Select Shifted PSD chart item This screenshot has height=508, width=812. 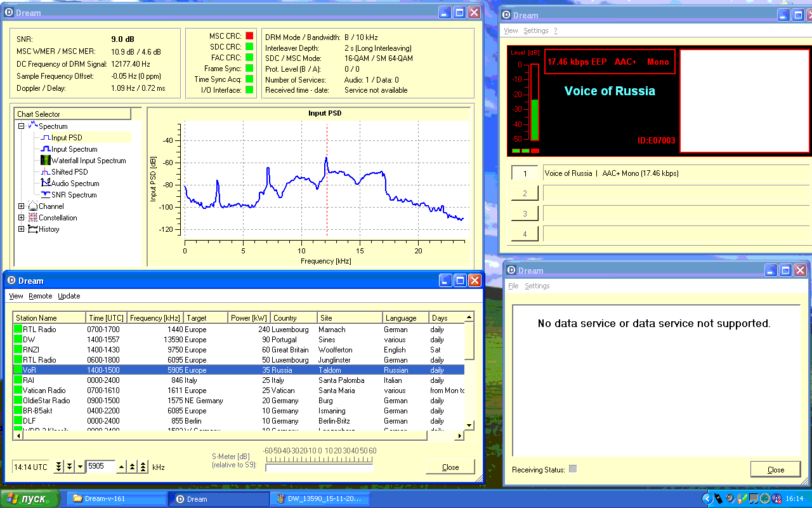pyautogui.click(x=64, y=172)
